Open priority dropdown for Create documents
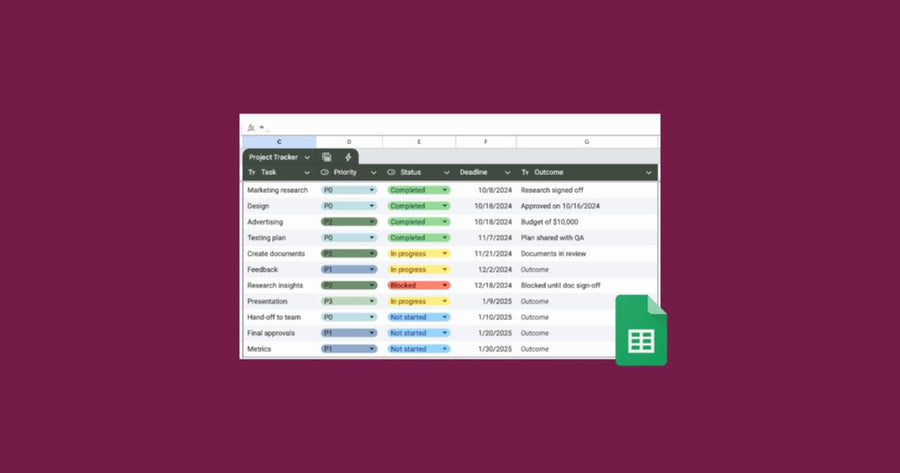 349,254
